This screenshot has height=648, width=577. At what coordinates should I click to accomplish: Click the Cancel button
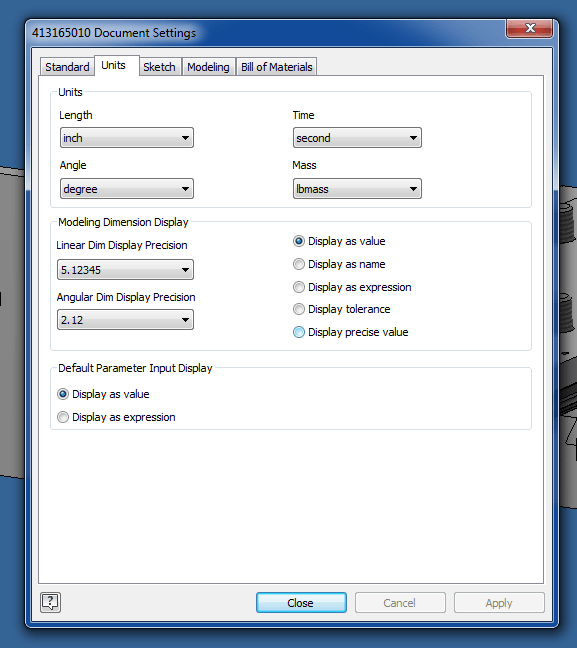coord(400,603)
